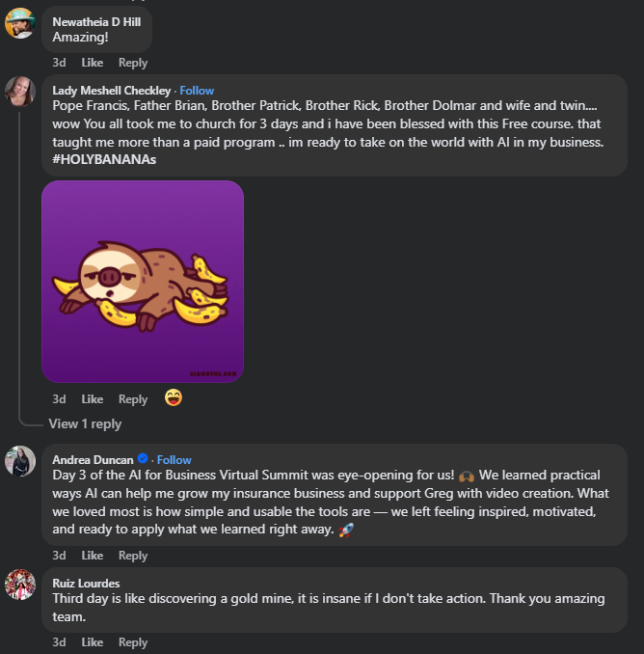Image resolution: width=644 pixels, height=654 pixels.
Task: Open Andrea Duncan's profile avatar
Action: pyautogui.click(x=20, y=461)
